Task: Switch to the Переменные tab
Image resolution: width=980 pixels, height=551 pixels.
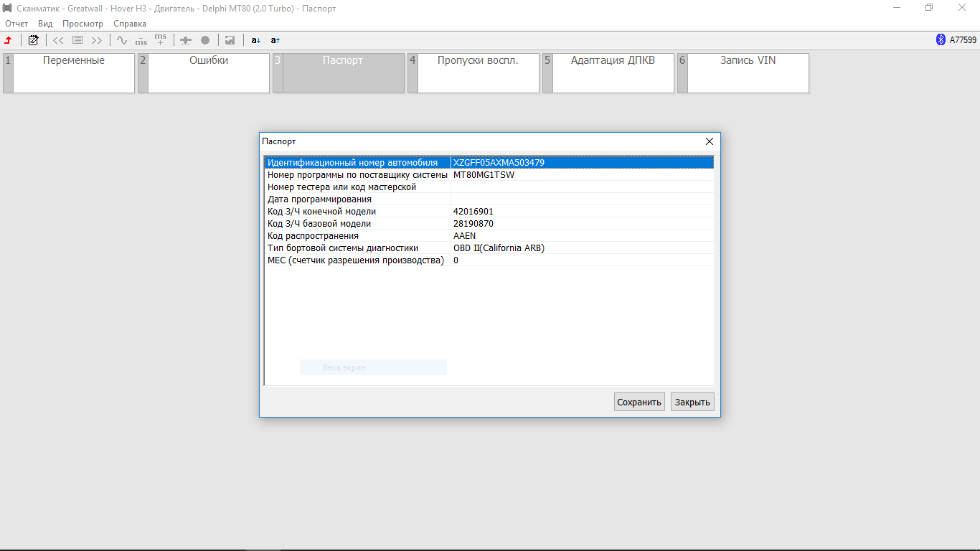Action: pyautogui.click(x=73, y=61)
